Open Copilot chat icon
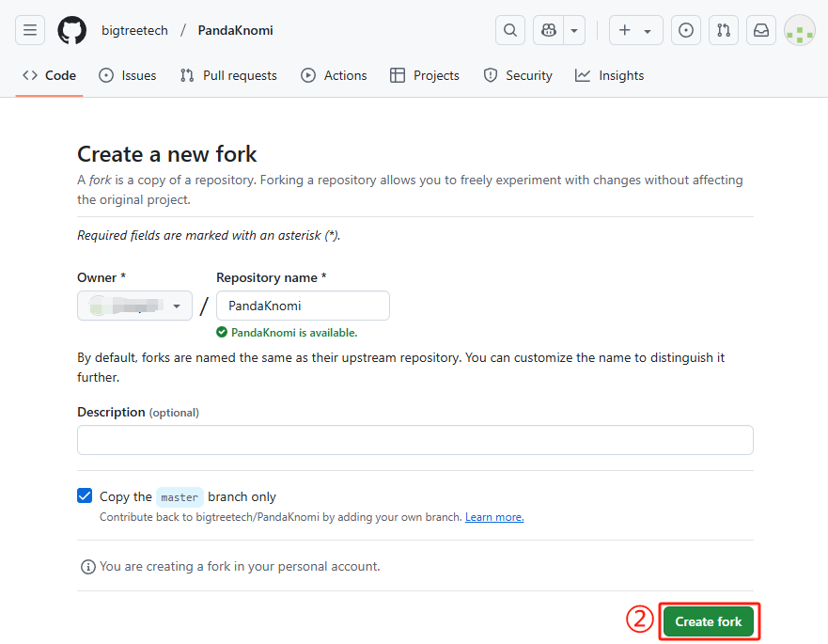This screenshot has width=828, height=644. point(548,30)
